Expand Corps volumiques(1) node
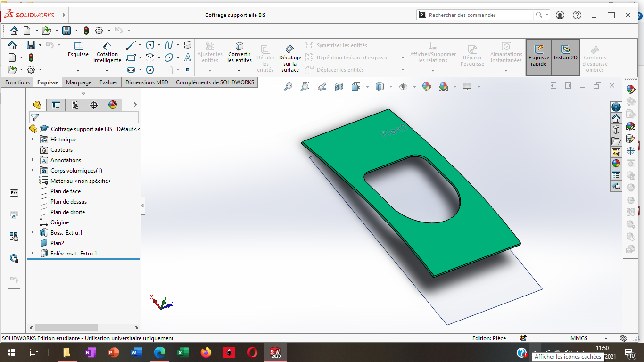This screenshot has width=644, height=362. (33, 171)
